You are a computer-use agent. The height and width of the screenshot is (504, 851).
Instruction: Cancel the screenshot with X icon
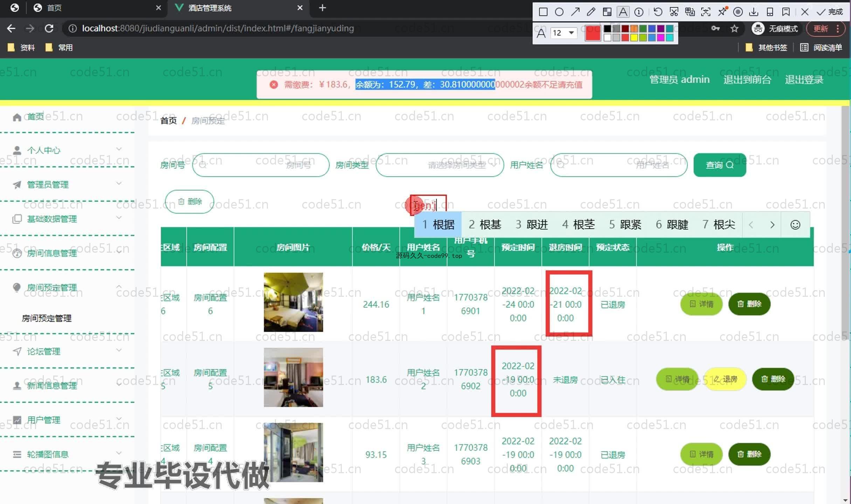805,12
